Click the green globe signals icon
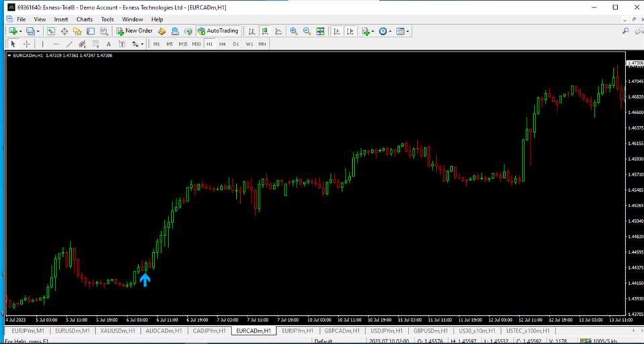644x344 pixels. pyautogui.click(x=188, y=32)
